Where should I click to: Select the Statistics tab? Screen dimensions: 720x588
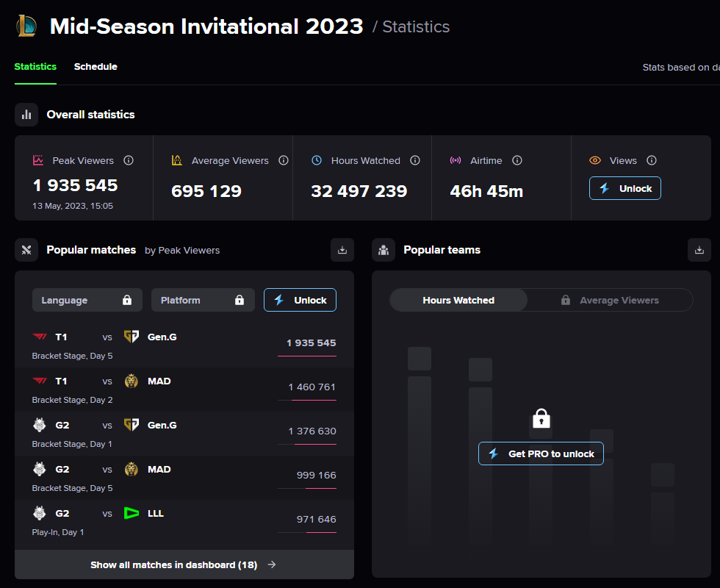point(35,67)
